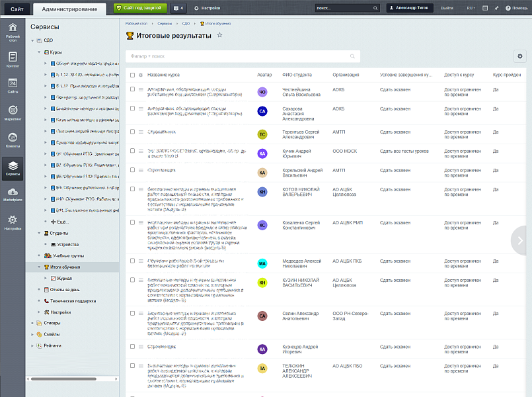Expand the Отчеты за день tree node
This screenshot has width=532, height=397.
click(39, 289)
